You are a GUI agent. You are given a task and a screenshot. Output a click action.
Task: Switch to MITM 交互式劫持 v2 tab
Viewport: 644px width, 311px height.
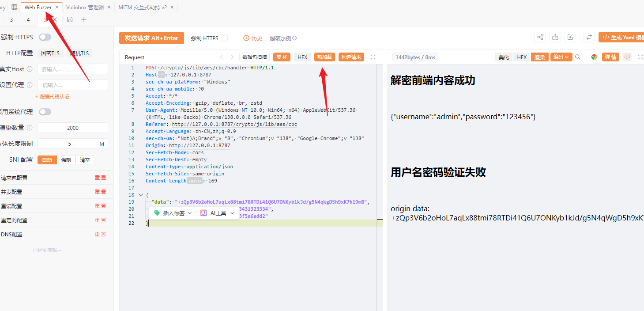143,8
